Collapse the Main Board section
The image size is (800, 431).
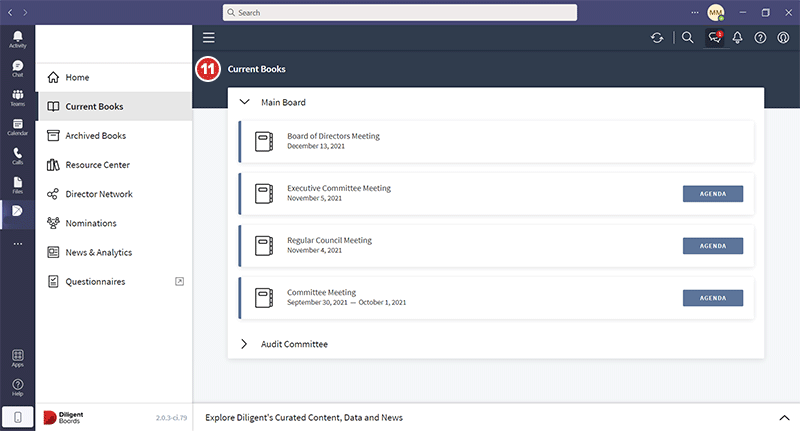pos(245,102)
